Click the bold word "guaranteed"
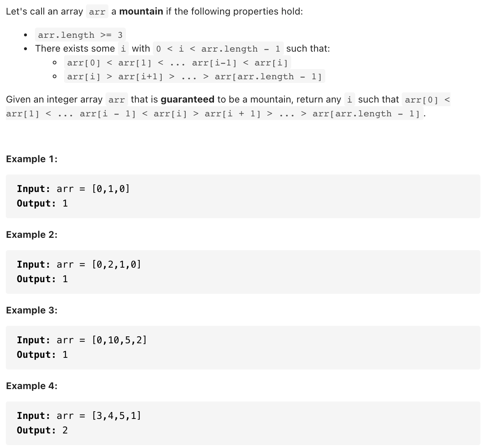This screenshot has height=448, width=484. point(187,100)
